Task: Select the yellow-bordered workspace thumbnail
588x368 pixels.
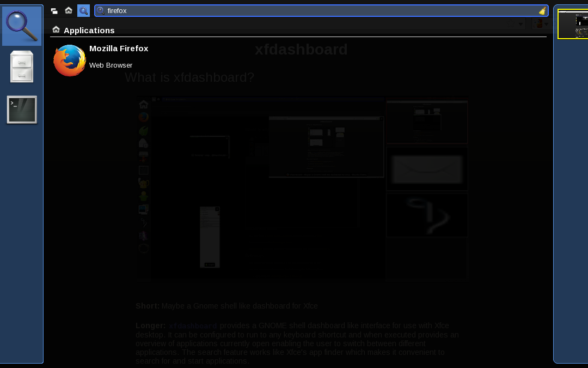Action: tap(573, 25)
